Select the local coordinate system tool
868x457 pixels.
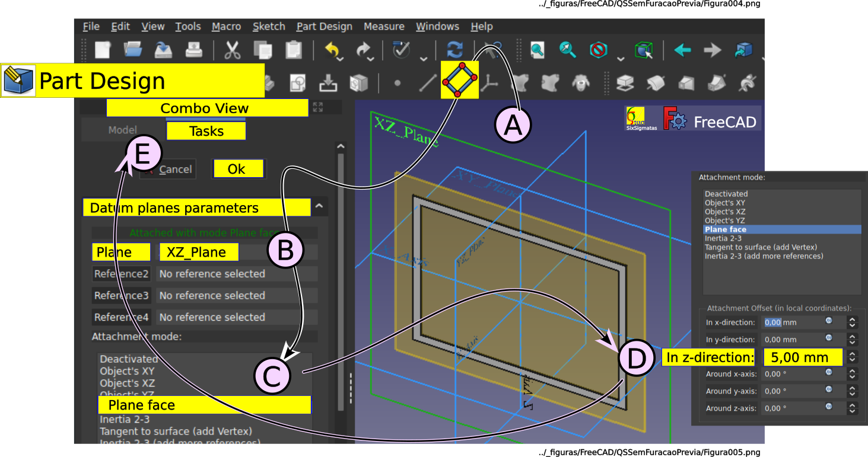(x=489, y=83)
